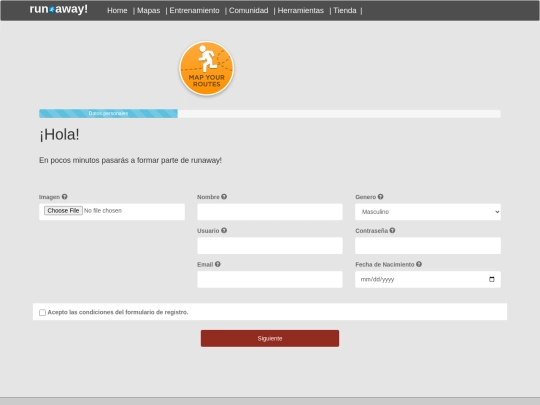The height and width of the screenshot is (405, 540).
Task: Click help icon next to Usuario
Action: (224, 230)
